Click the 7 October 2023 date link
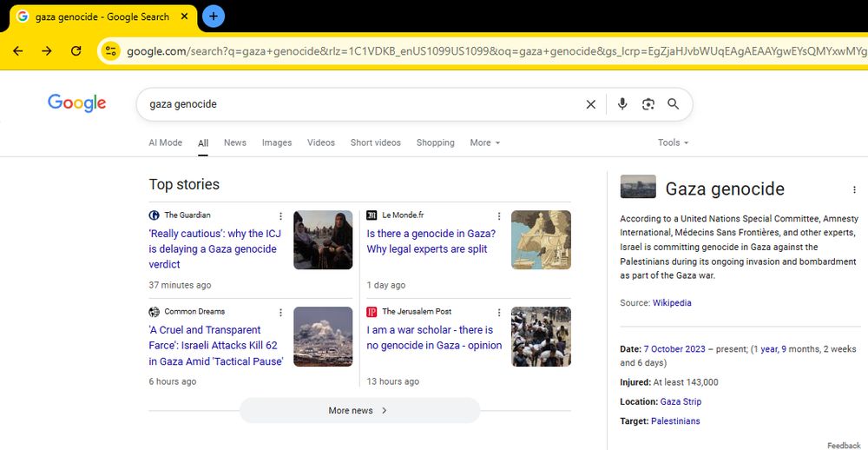868x450 pixels. pos(674,349)
